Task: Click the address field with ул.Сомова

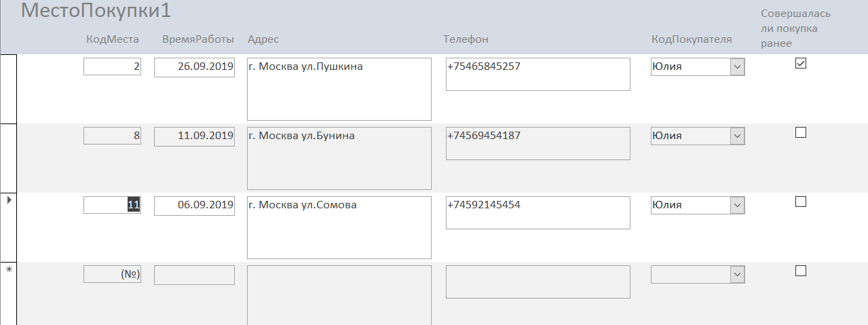Action: (339, 227)
